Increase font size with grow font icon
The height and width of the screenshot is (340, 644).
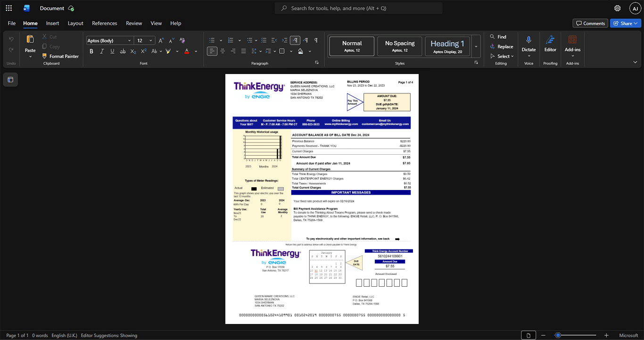(x=161, y=41)
